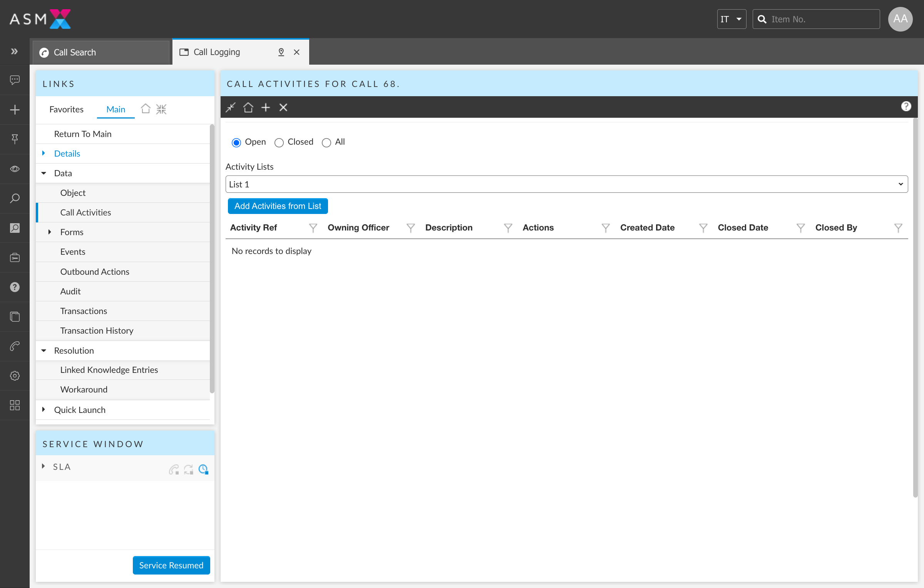
Task: Click the Service Resumed button
Action: pos(171,565)
